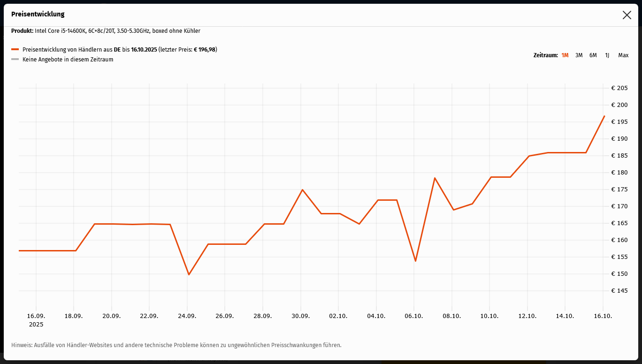Click the € 145 label on the y-axis

(x=619, y=291)
